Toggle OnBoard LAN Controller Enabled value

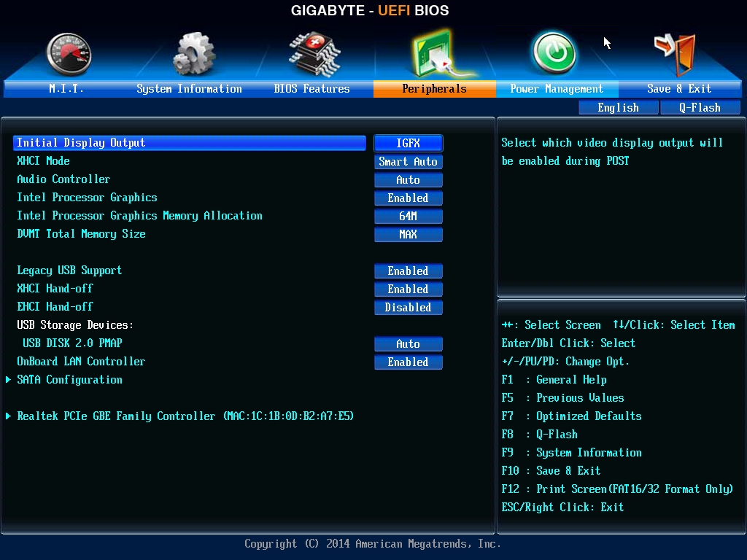[409, 362]
